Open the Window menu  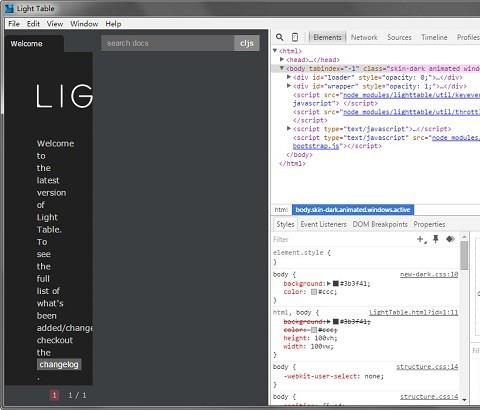click(84, 24)
